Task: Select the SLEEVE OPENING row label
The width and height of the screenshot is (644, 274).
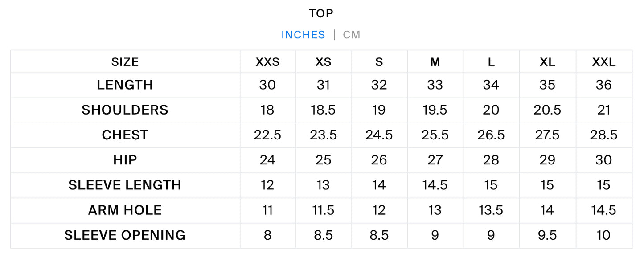Action: [x=125, y=235]
